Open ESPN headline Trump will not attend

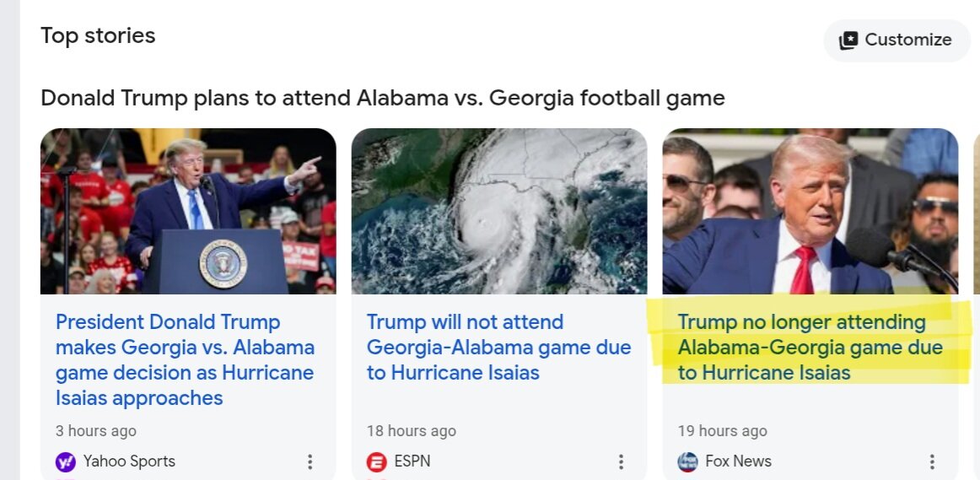point(498,348)
